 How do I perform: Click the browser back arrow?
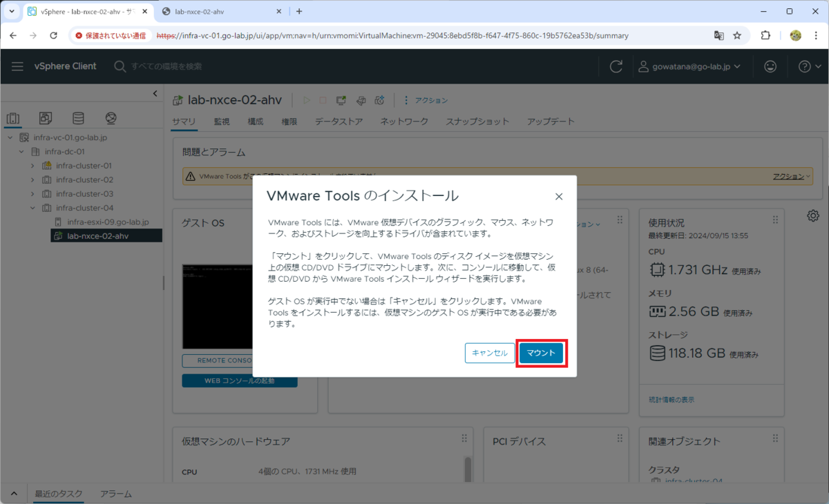click(x=13, y=35)
